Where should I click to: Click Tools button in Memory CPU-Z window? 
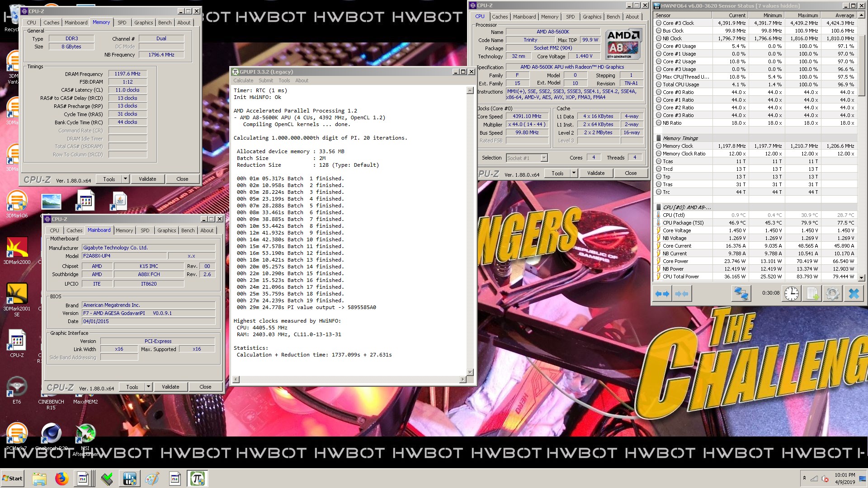109,179
